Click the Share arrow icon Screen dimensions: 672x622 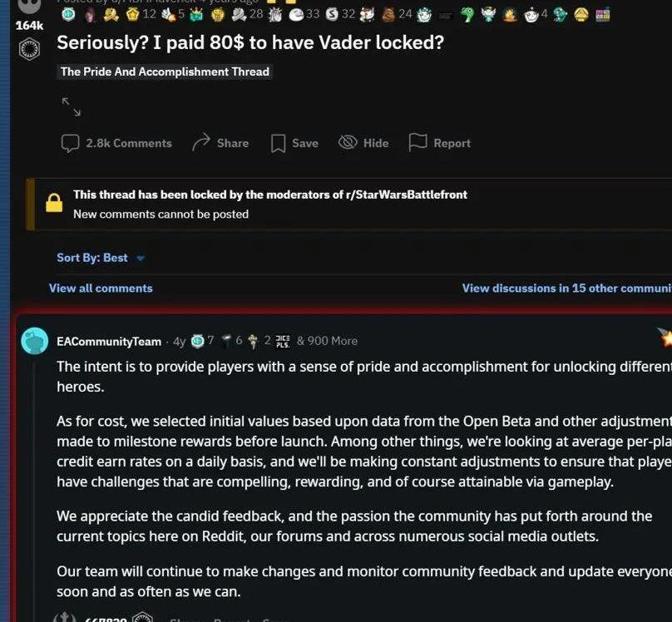(x=200, y=143)
